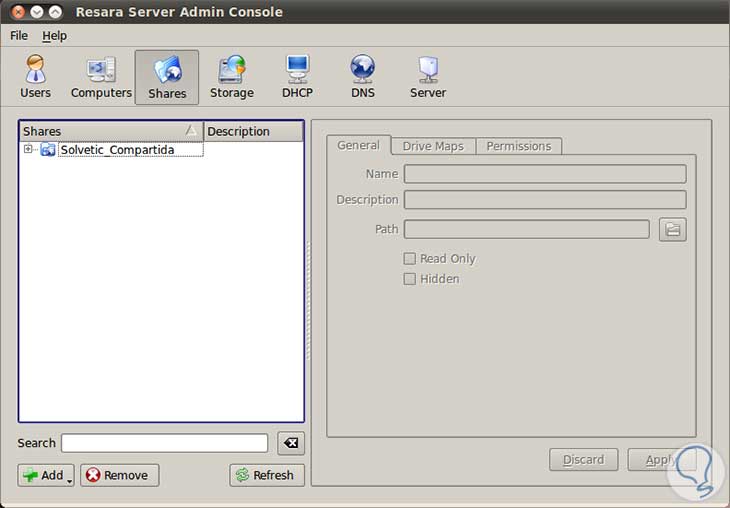Screen dimensions: 730x508
Task: Click the browse folder icon beside Path
Action: pos(672,230)
